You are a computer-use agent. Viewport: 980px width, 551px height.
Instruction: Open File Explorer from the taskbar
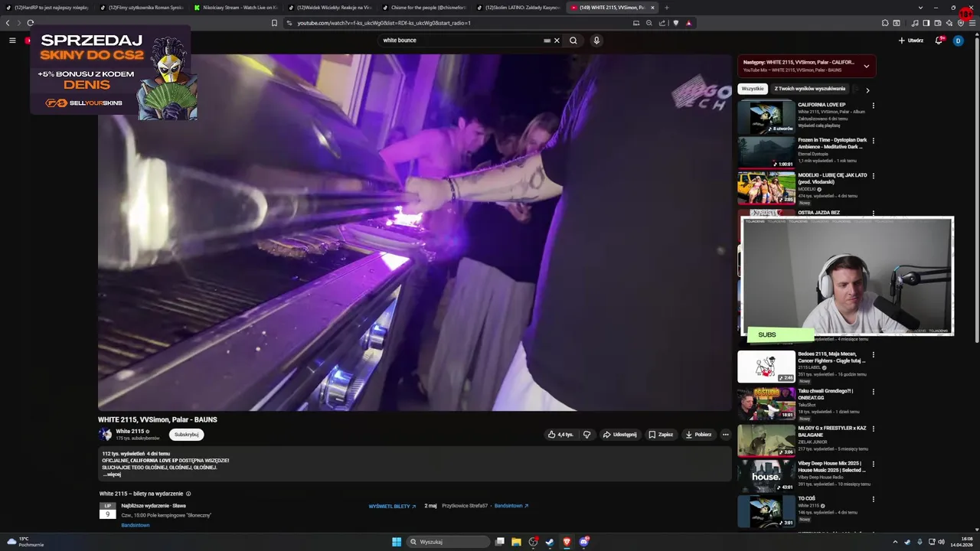(x=516, y=542)
